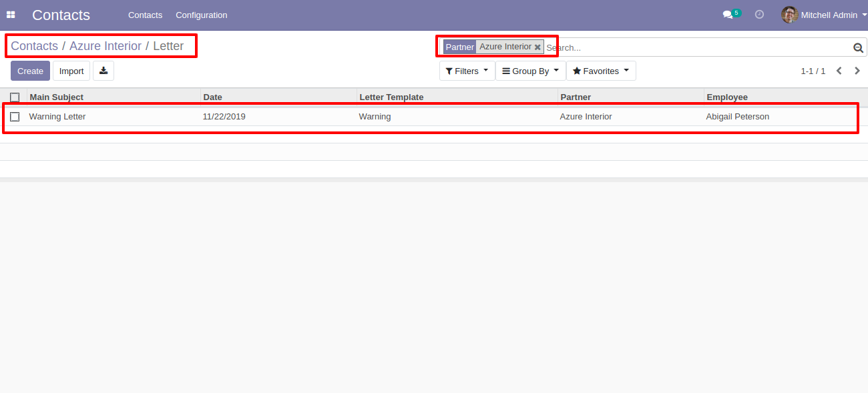The height and width of the screenshot is (393, 868).
Task: Click Azure Interior partner cell in row
Action: pyautogui.click(x=586, y=117)
